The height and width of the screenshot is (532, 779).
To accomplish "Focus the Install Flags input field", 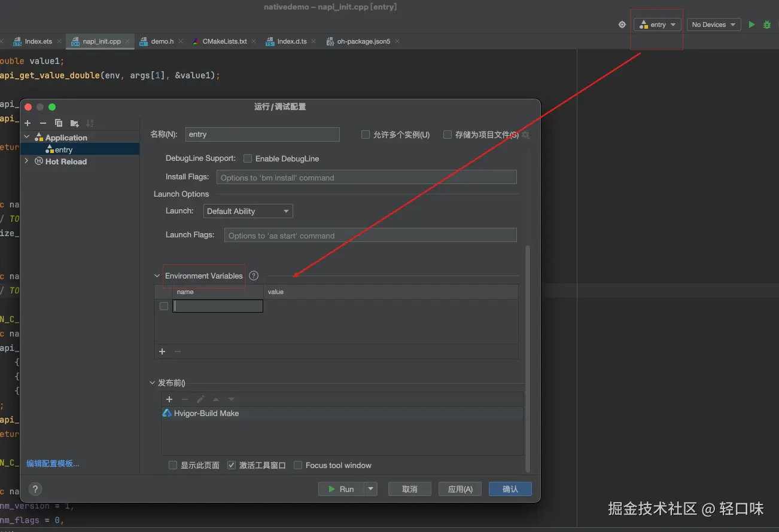I will pos(367,177).
